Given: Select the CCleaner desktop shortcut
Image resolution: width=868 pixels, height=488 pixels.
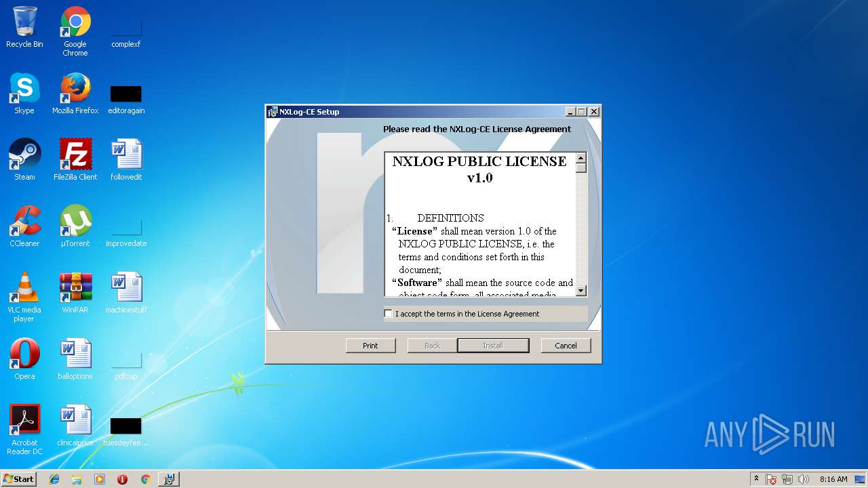Looking at the screenshot, I should coord(24,227).
